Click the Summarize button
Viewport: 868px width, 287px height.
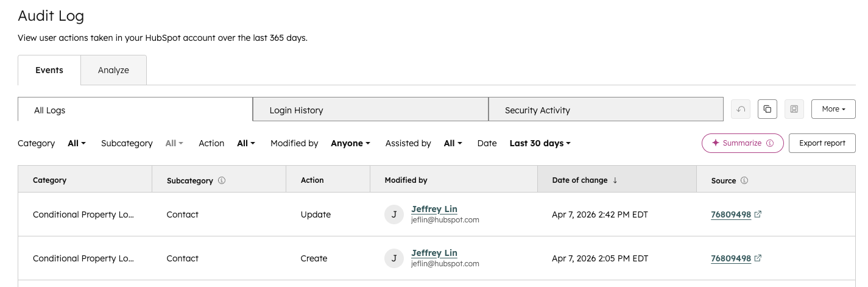coord(742,143)
